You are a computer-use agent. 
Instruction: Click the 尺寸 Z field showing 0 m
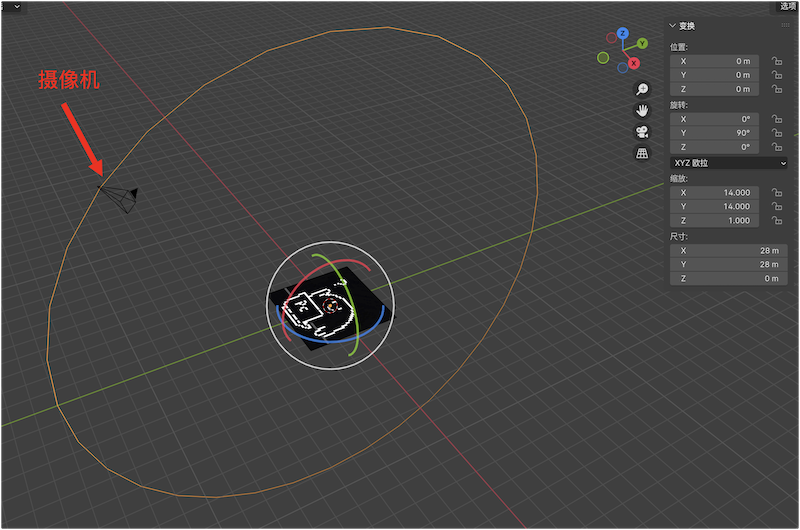[729, 279]
